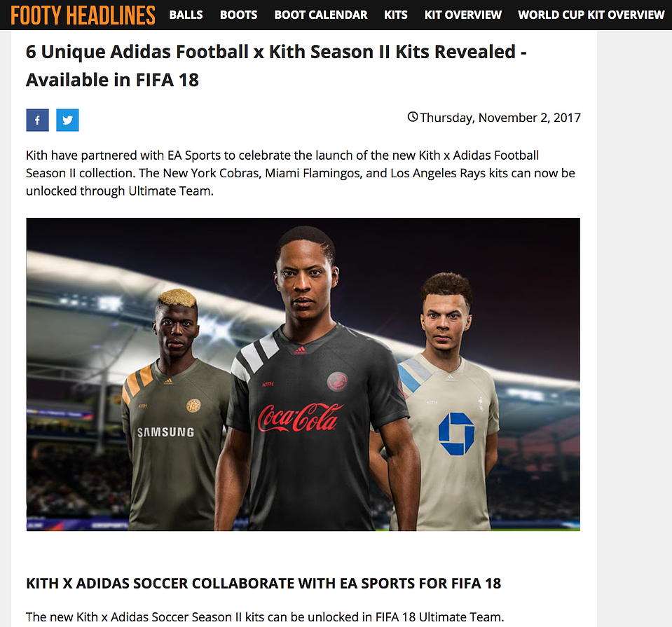The image size is (672, 627).
Task: Open World Cup Kit Overview
Action: click(591, 15)
